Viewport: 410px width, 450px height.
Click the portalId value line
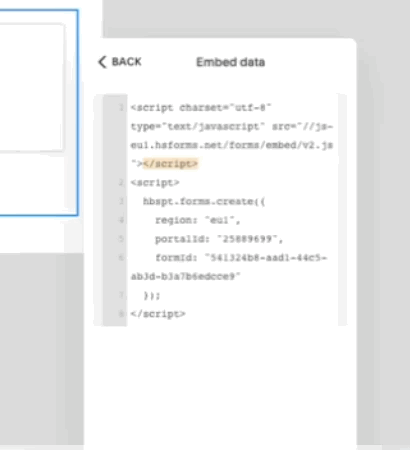[219, 239]
